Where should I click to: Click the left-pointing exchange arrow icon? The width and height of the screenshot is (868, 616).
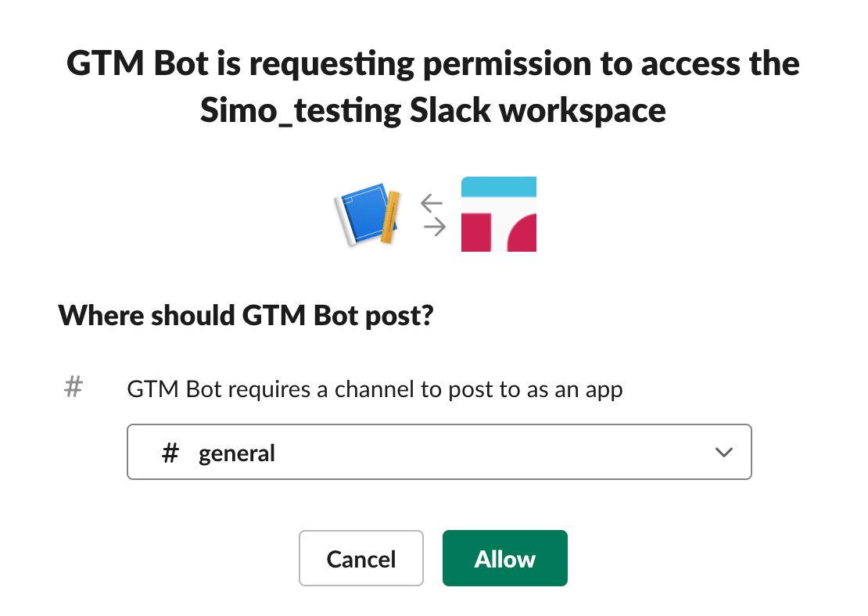[432, 203]
